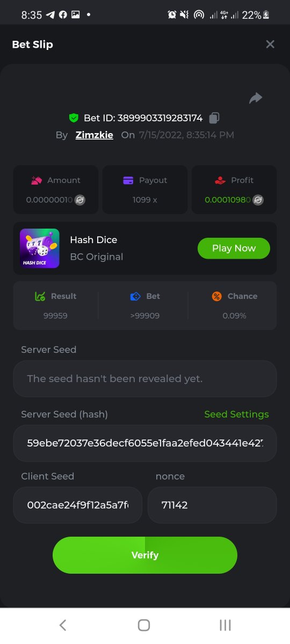Open Zimzkie user profile link

coord(95,135)
